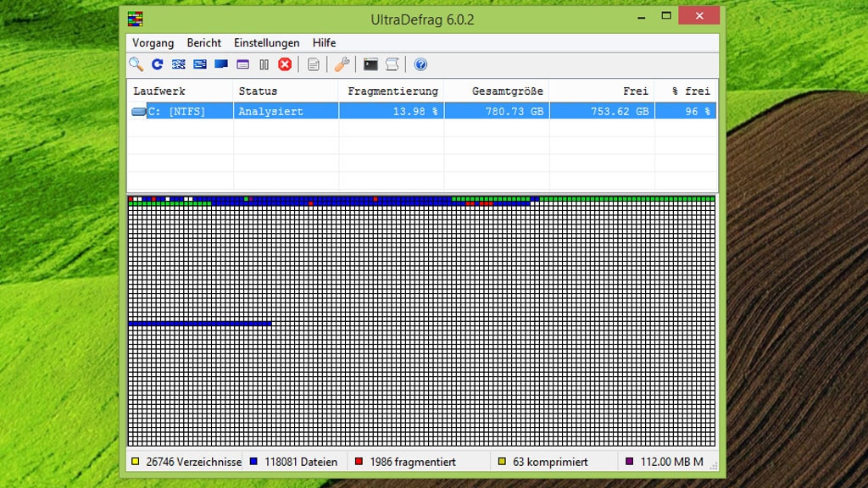Screen dimensions: 868x488
Task: Open the Hilfe menu
Action: [x=324, y=42]
